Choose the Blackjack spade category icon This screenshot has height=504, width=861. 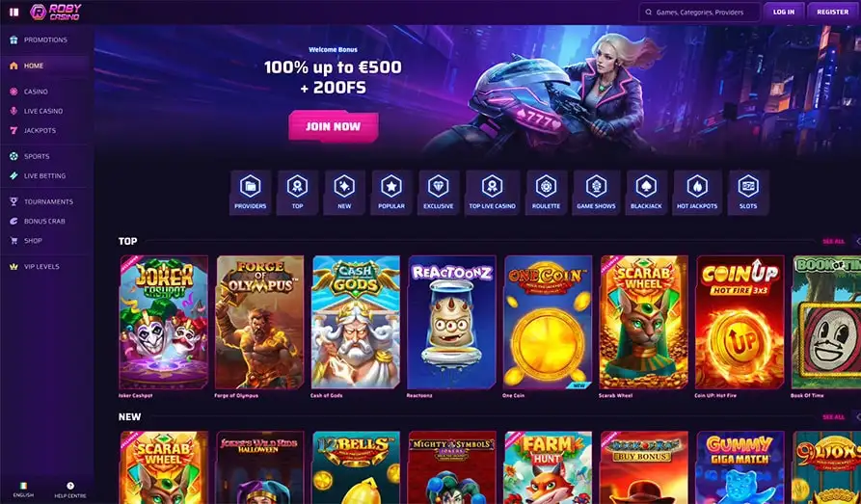[646, 192]
